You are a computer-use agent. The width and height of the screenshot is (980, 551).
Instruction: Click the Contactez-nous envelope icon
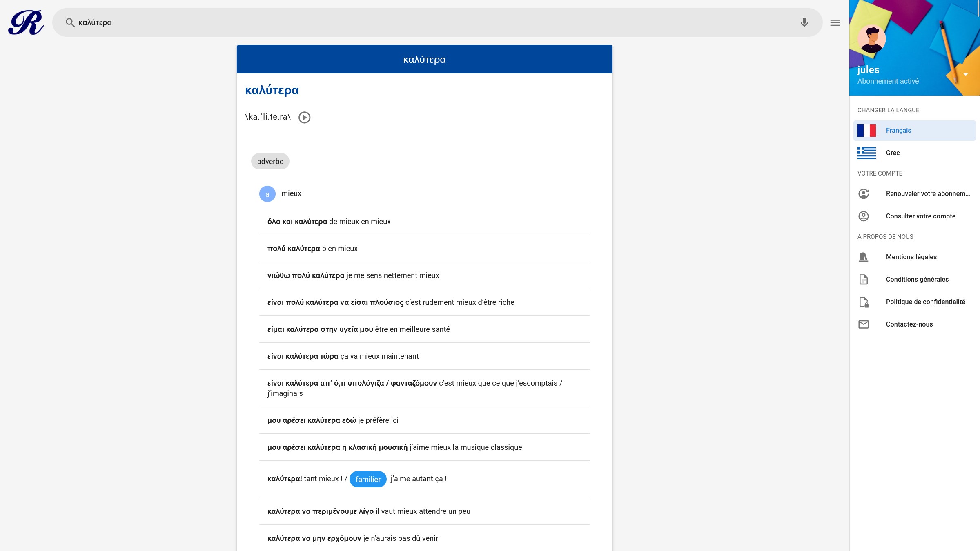pos(863,324)
